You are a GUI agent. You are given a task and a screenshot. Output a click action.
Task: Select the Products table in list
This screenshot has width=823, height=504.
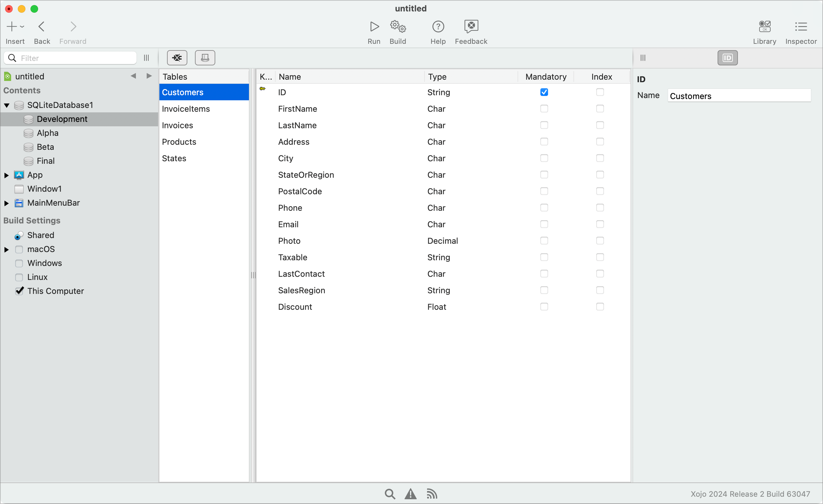point(179,142)
